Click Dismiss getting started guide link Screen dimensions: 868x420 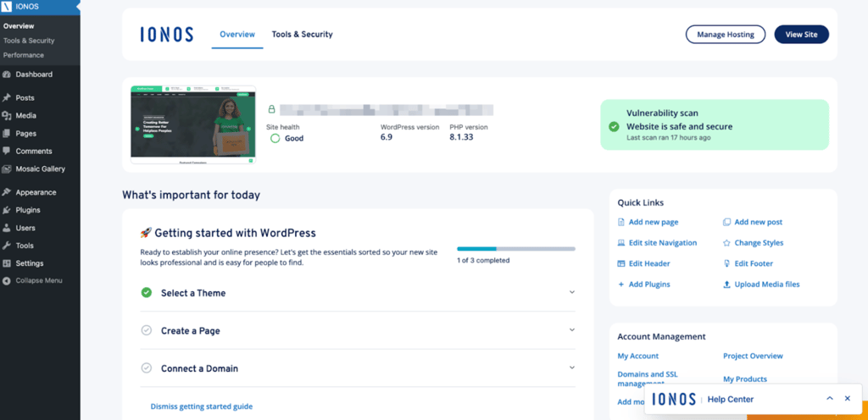pyautogui.click(x=202, y=406)
